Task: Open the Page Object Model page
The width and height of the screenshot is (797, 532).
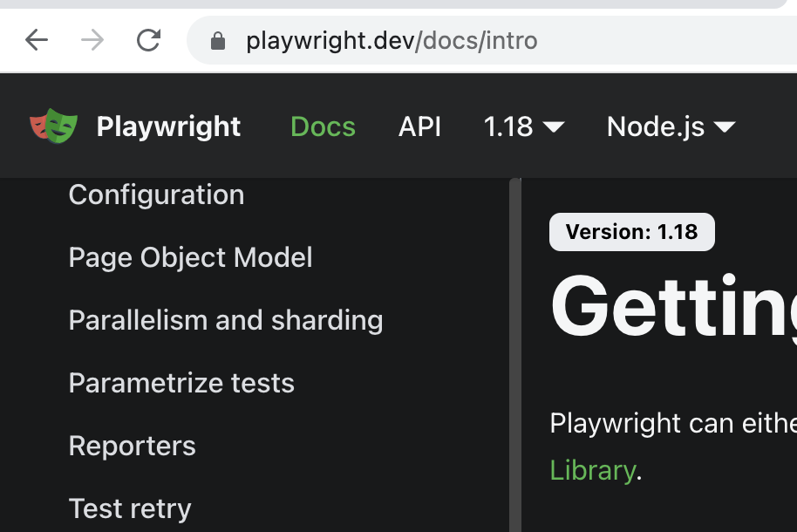Action: (x=190, y=257)
